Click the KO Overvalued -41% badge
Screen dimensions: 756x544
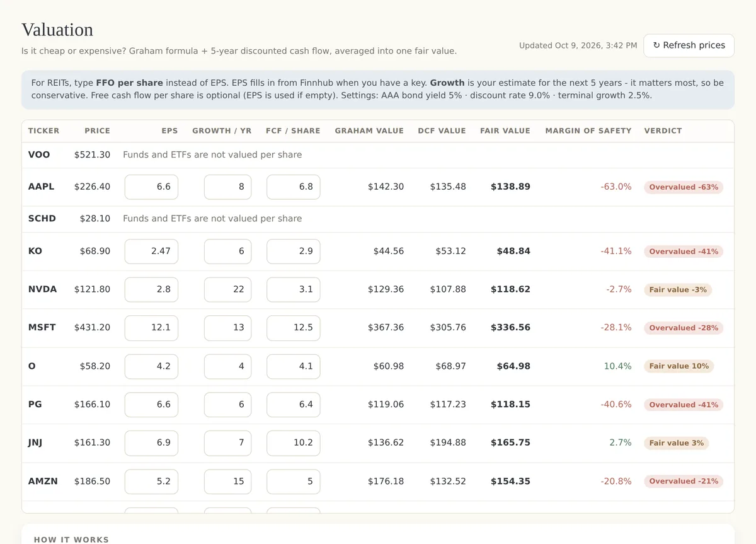tap(684, 252)
